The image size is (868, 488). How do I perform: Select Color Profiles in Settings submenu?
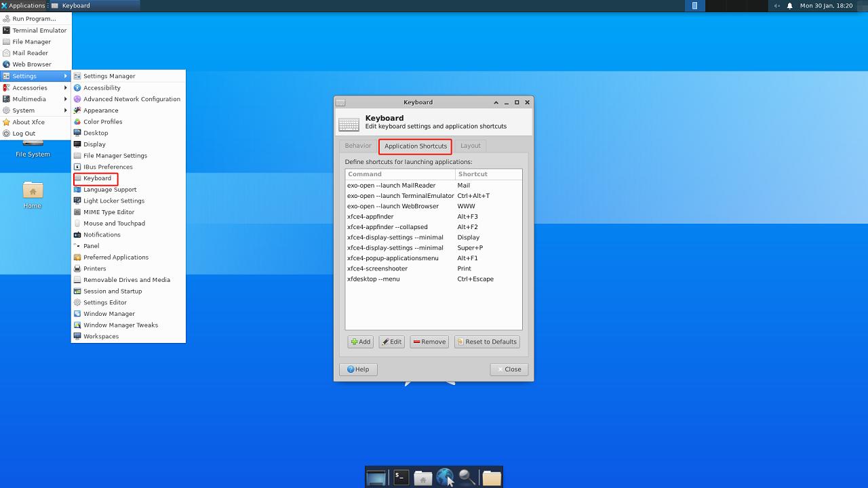pos(128,121)
